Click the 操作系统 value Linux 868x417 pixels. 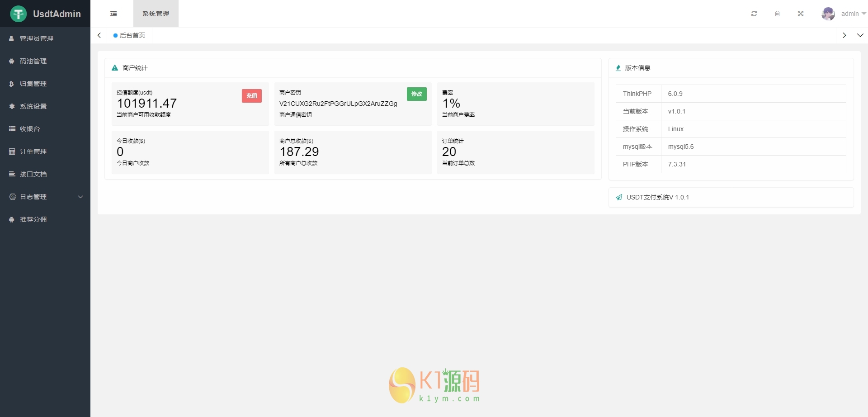(676, 129)
